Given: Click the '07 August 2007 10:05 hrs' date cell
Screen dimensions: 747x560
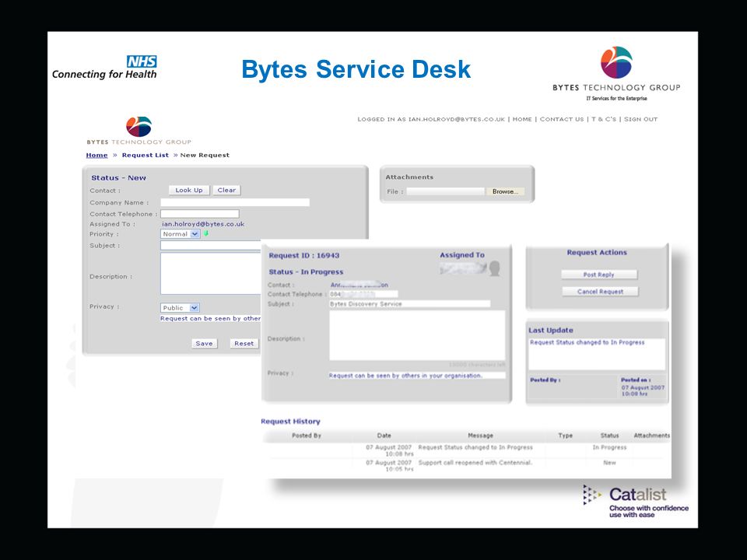Looking at the screenshot, I should pyautogui.click(x=389, y=466).
